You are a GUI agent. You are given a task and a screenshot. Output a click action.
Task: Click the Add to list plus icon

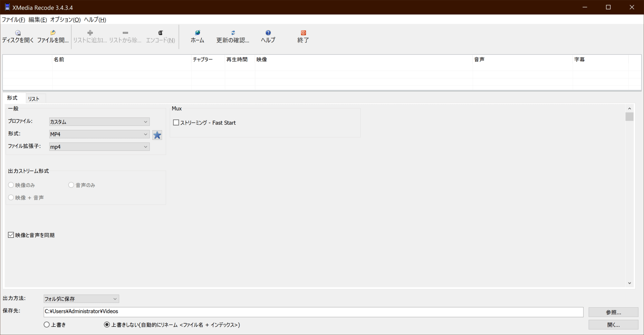[x=90, y=33]
